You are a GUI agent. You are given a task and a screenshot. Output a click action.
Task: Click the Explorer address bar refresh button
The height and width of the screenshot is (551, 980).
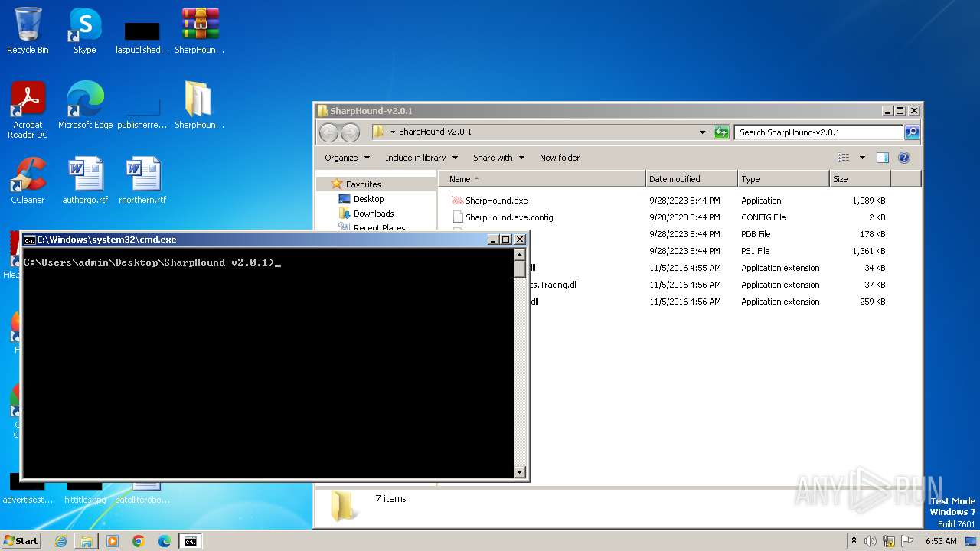point(721,132)
